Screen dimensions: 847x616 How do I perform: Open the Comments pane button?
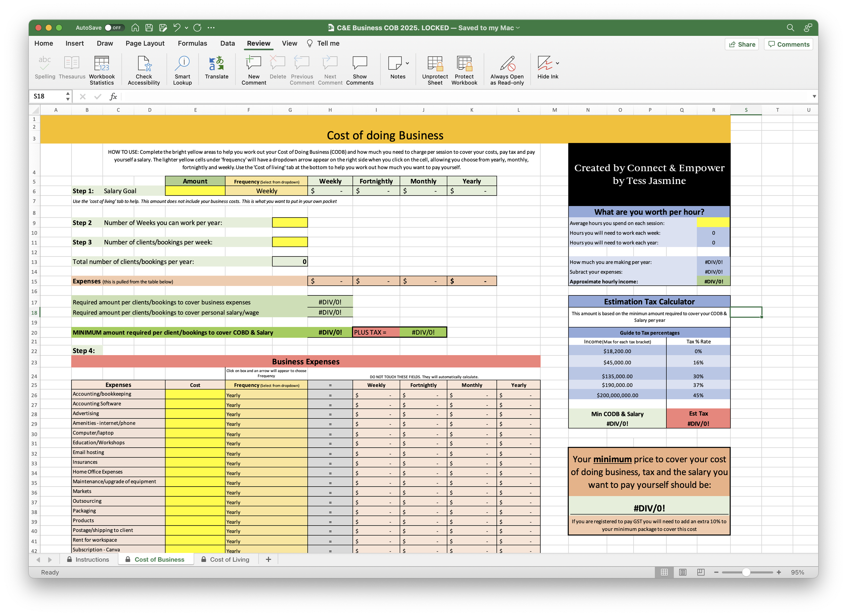click(x=788, y=44)
